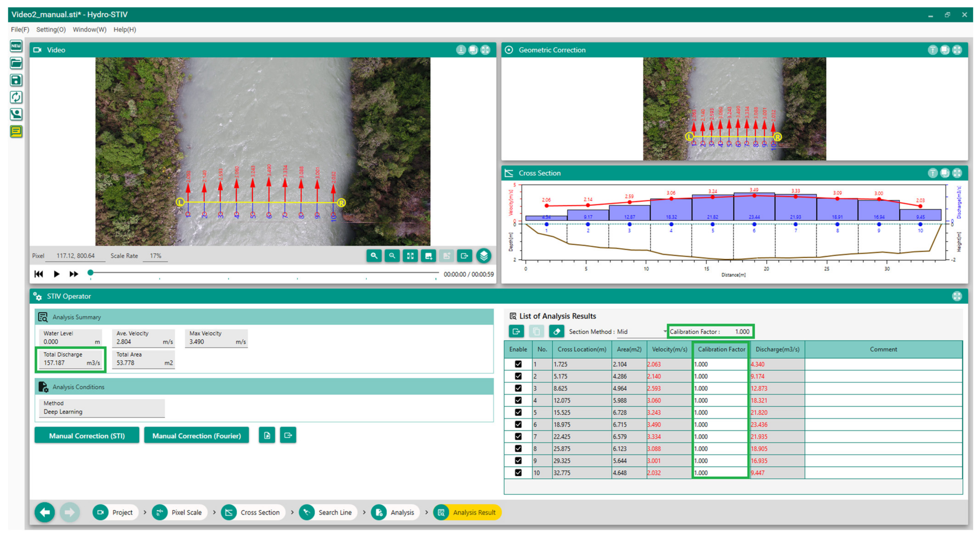Disable the row 10 Enable checkbox
Viewport: 980px width, 536px height.
pyautogui.click(x=518, y=473)
